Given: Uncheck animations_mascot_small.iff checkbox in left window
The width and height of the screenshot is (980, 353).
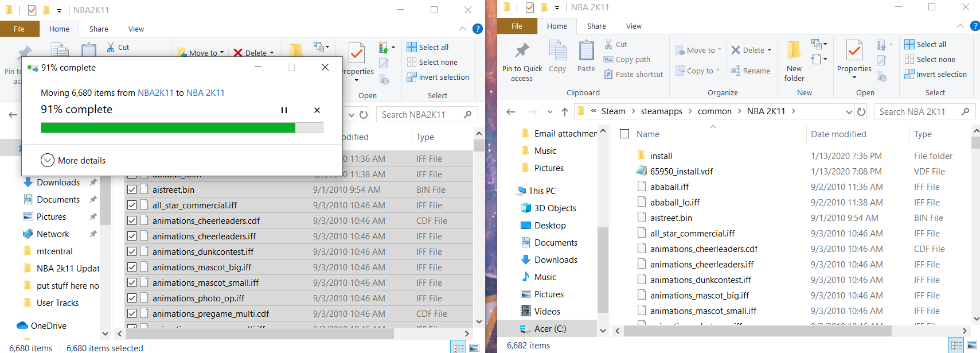Looking at the screenshot, I should [132, 282].
